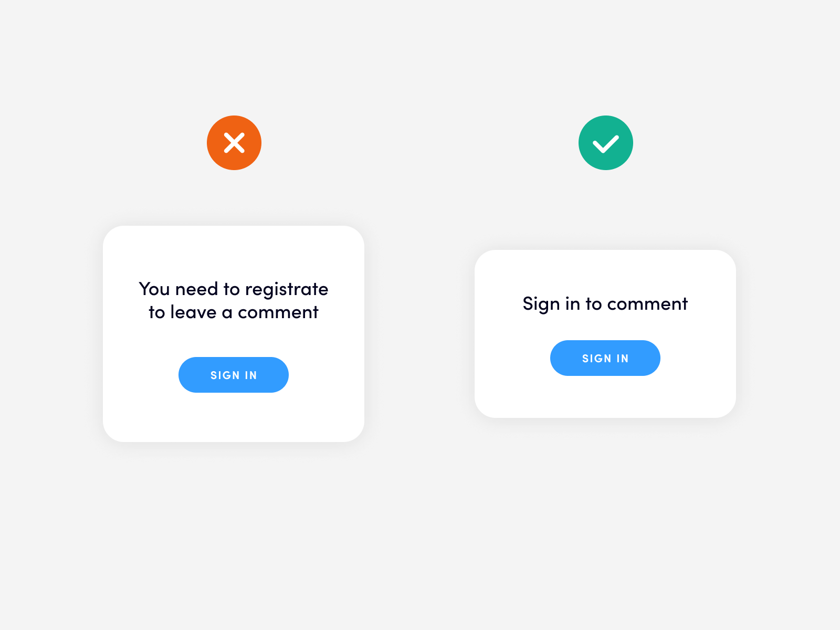840x630 pixels.
Task: Select the 'You need to registrate' heading text
Action: (x=233, y=289)
